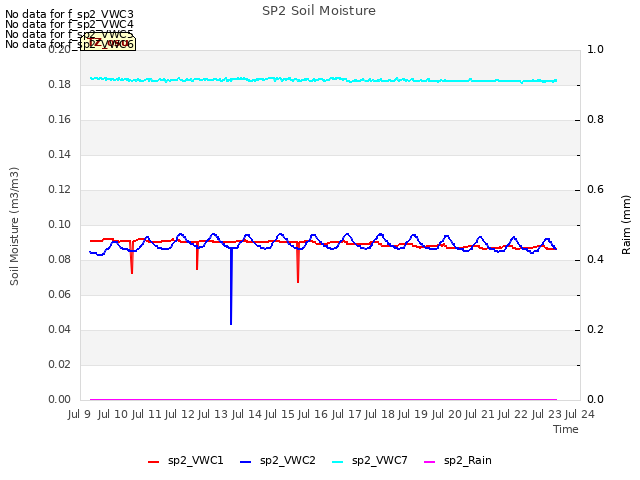Click the cyan sp2_VWC7 data line

323,80
